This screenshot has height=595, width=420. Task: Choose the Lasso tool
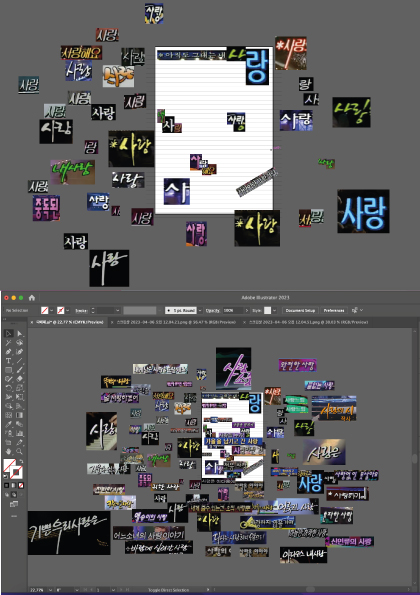click(x=20, y=343)
